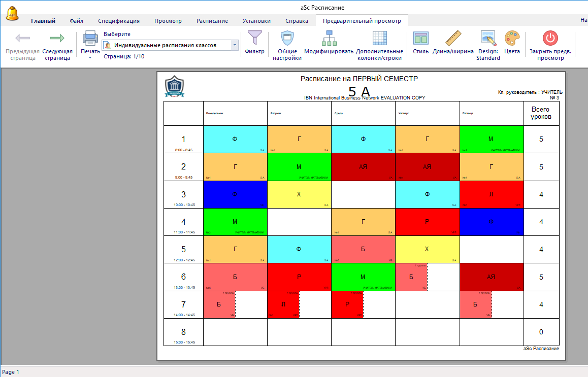Close preview with the red power button
This screenshot has height=377, width=588.
[550, 39]
